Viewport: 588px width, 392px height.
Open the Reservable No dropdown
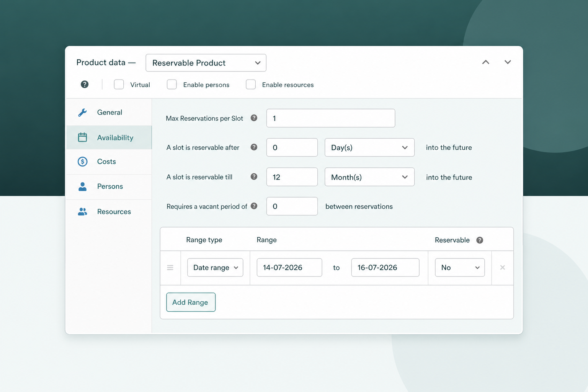[x=460, y=268]
